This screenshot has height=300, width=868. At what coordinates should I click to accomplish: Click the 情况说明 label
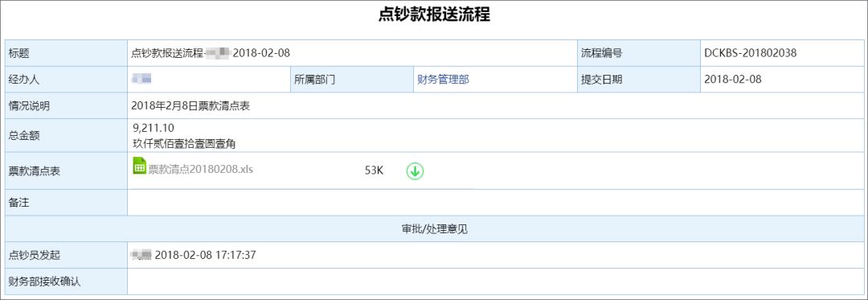pyautogui.click(x=30, y=105)
